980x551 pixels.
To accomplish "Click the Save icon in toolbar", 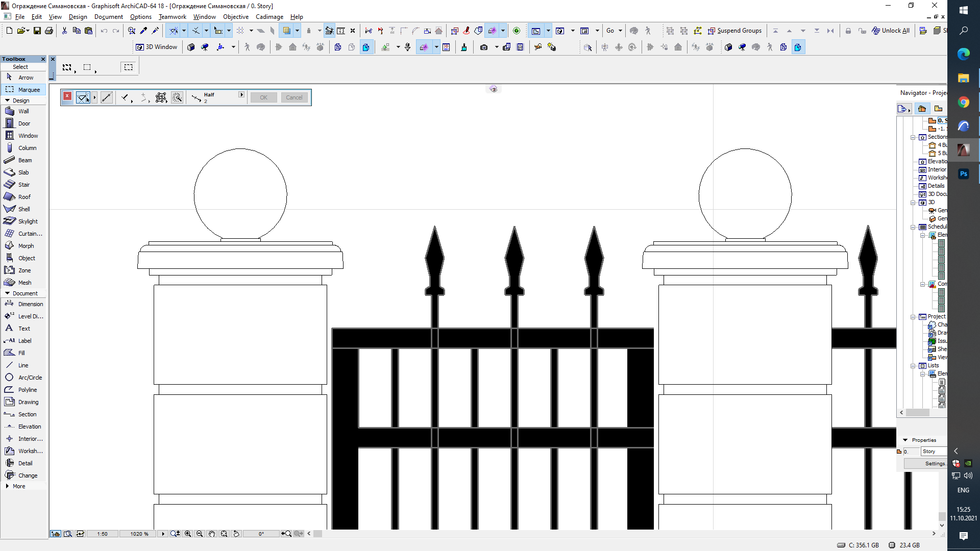I will tap(37, 31).
